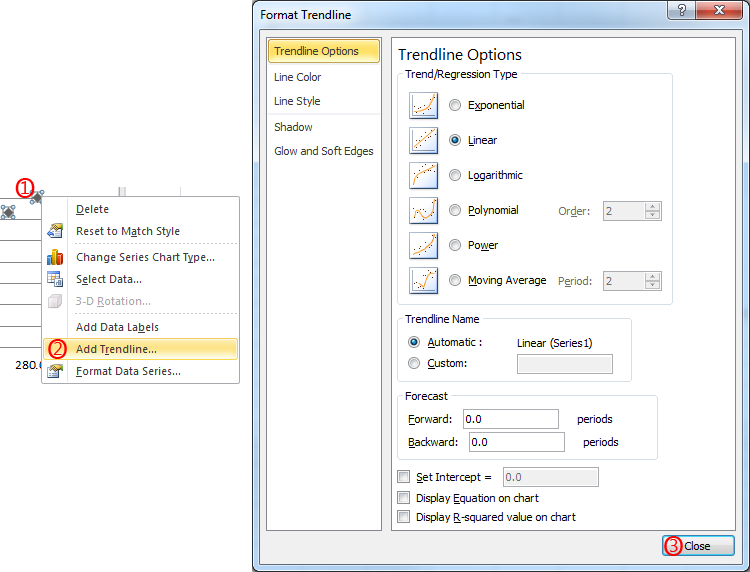Choose the Custom trendline name option
The height and width of the screenshot is (572, 750).
[x=414, y=363]
